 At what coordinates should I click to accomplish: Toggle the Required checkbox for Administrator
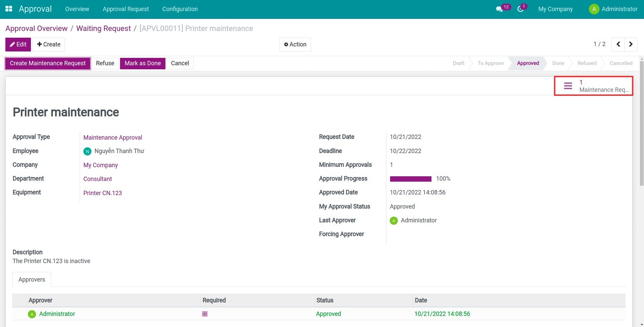pyautogui.click(x=205, y=314)
